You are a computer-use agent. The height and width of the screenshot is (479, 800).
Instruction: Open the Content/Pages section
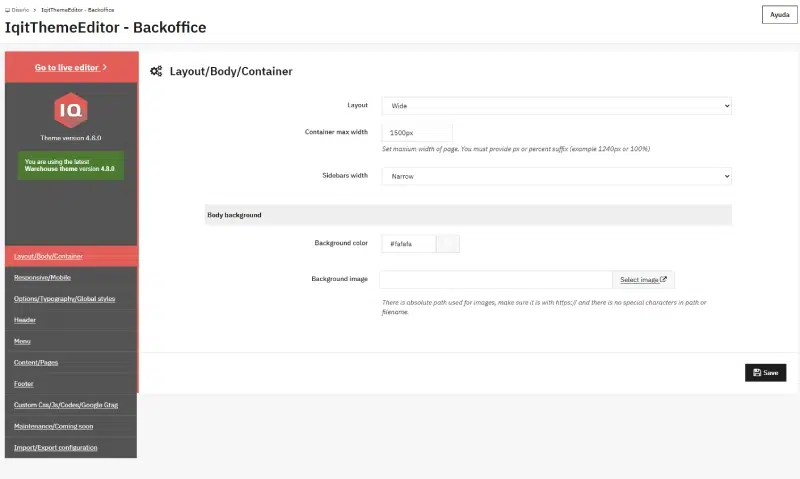pos(38,362)
